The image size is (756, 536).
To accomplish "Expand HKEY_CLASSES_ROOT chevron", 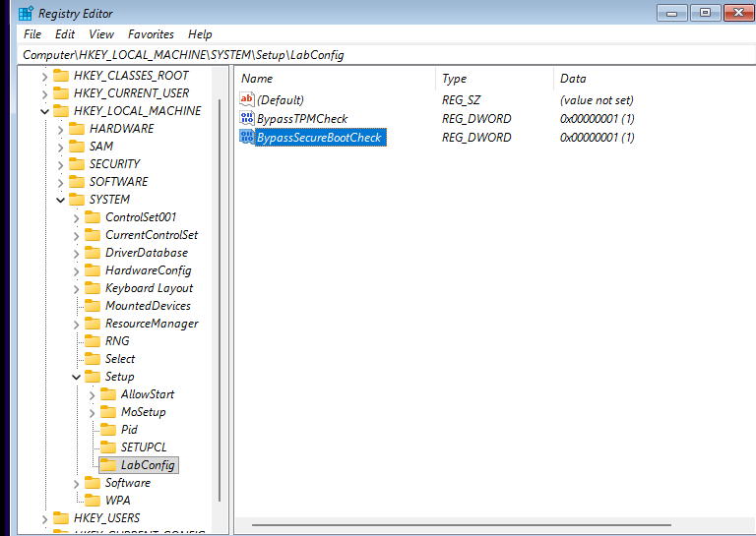I will [x=44, y=77].
